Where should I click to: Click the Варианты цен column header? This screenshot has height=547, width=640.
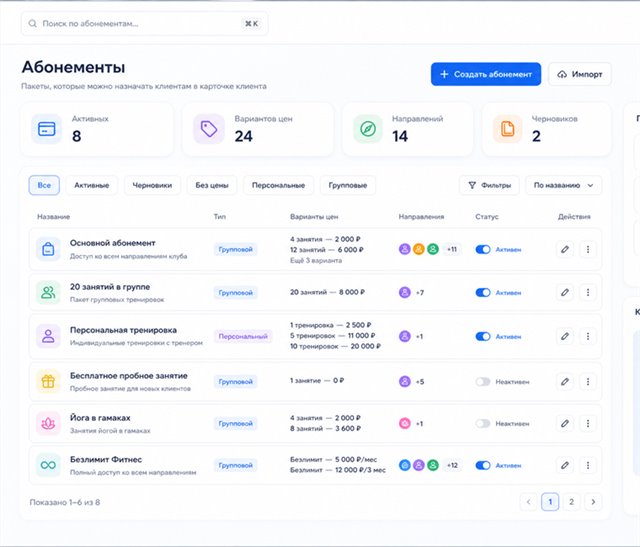314,217
